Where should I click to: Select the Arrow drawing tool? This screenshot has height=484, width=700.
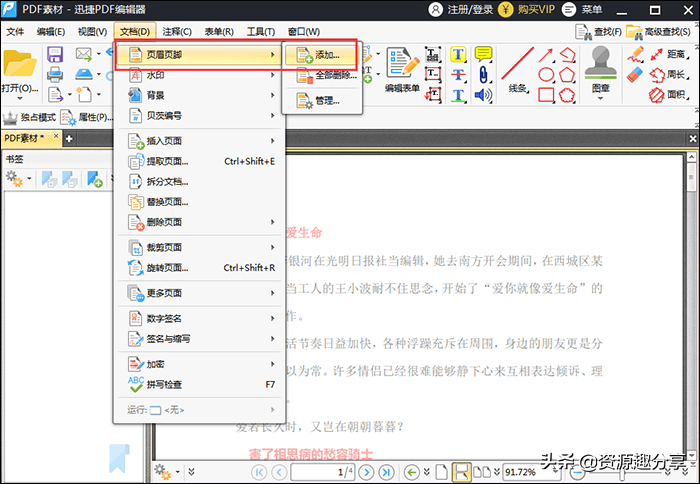click(546, 55)
